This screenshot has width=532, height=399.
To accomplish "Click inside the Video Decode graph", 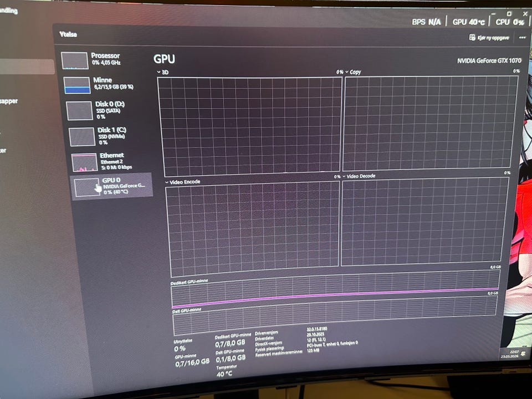I will [x=424, y=221].
